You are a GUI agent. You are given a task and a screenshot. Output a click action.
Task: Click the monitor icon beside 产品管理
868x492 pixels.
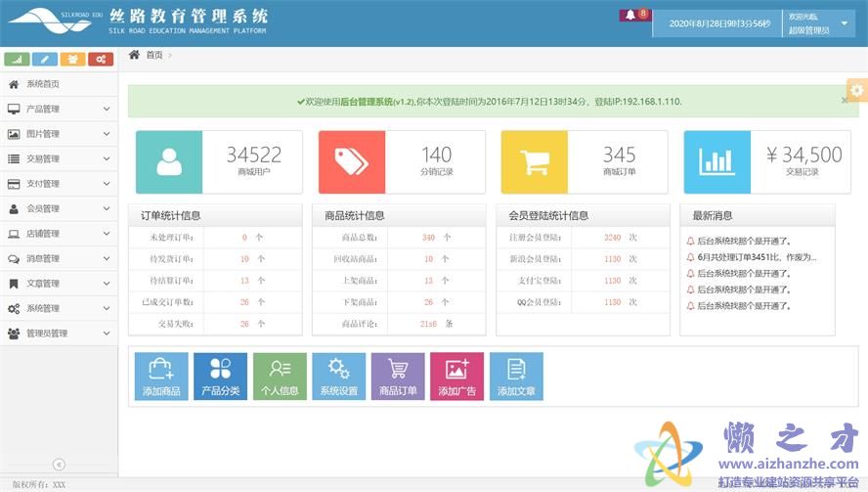click(14, 110)
